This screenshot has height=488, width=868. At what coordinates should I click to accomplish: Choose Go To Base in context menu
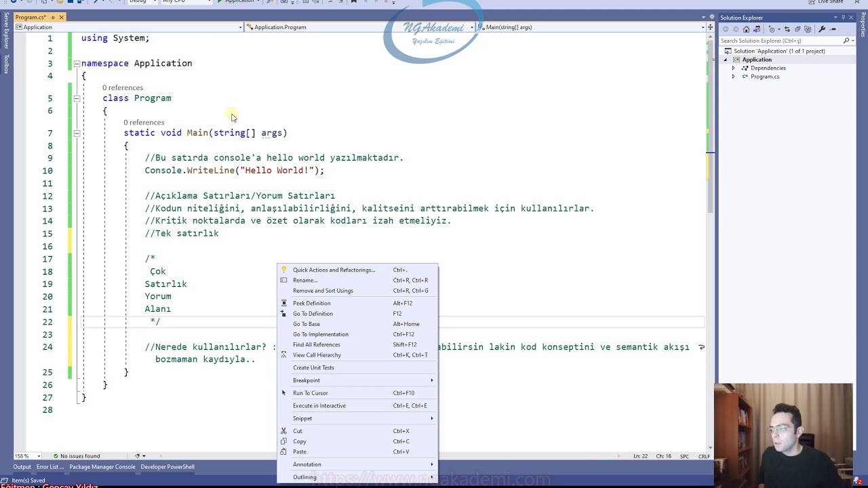[x=357, y=324]
